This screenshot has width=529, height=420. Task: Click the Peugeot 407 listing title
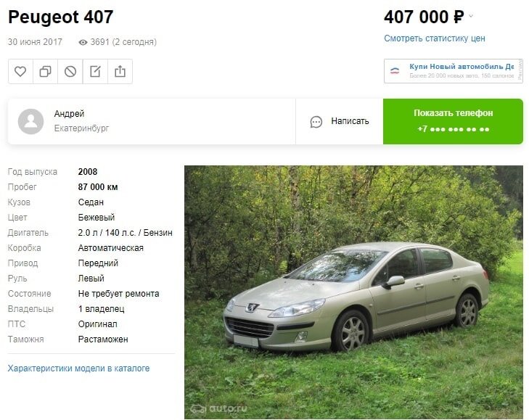(x=61, y=17)
